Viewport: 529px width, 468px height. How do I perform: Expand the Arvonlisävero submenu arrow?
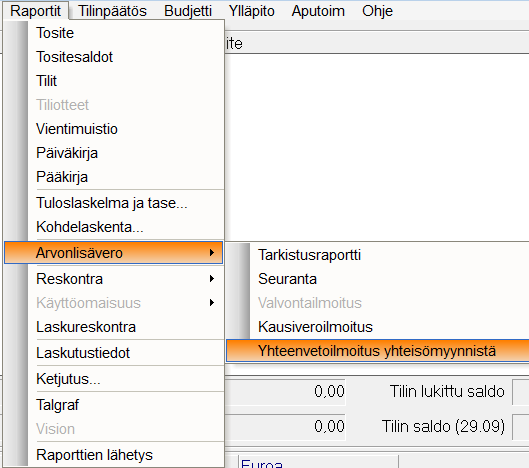pyautogui.click(x=212, y=252)
